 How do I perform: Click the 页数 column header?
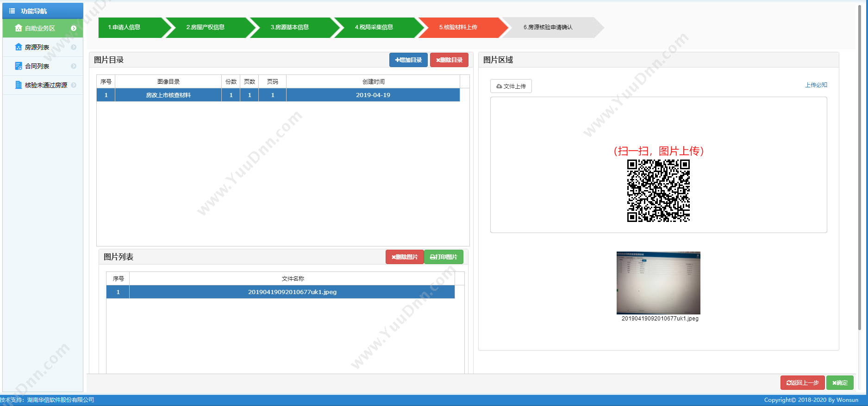[x=250, y=81]
